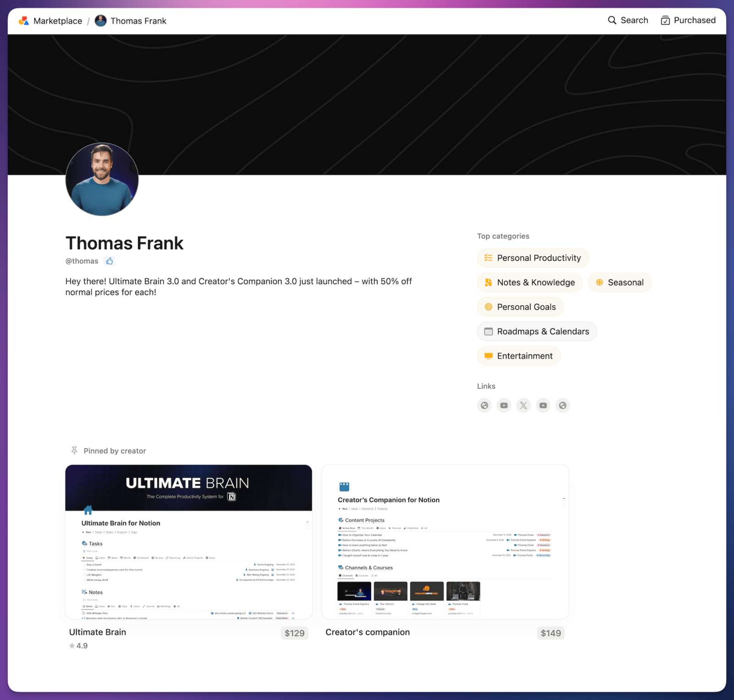
Task: Open the Search function in the top bar
Action: (x=628, y=20)
